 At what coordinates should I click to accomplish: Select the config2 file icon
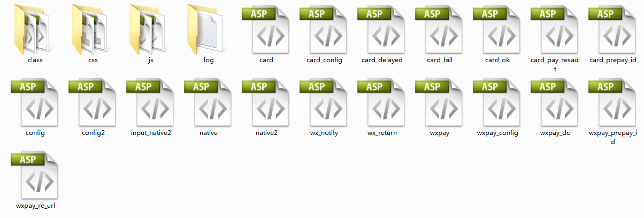click(93, 103)
